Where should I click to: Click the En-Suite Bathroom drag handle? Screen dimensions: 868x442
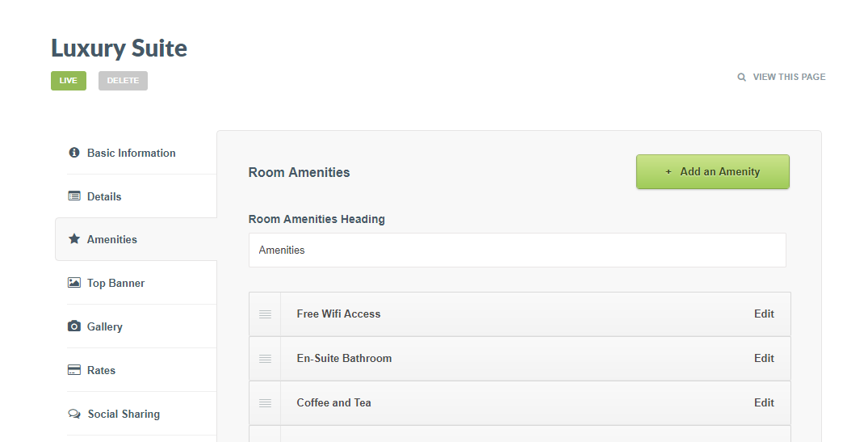[x=265, y=359]
